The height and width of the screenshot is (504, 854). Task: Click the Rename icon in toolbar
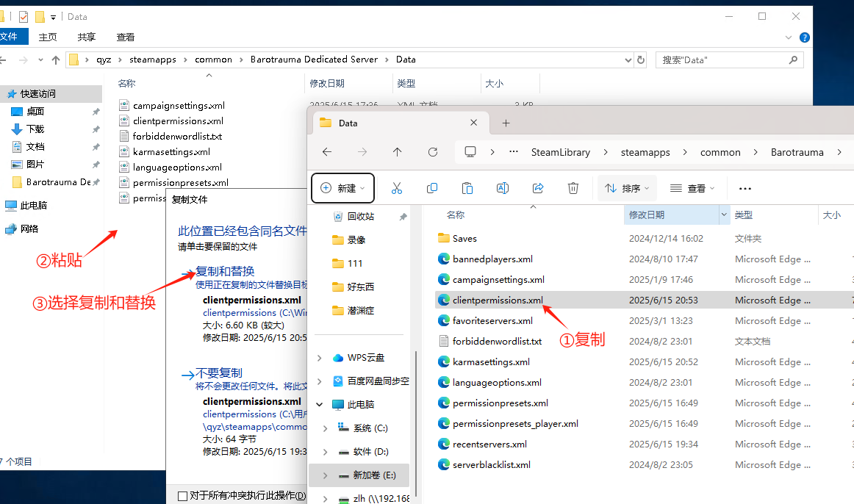point(503,188)
